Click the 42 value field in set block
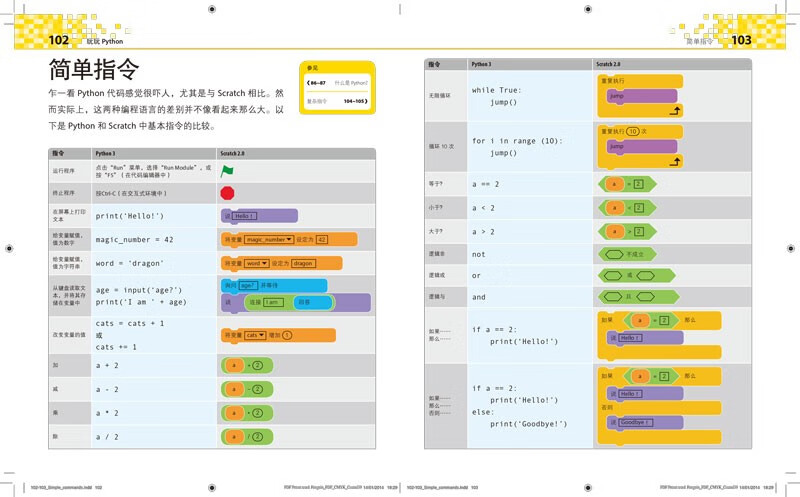Image resolution: width=800 pixels, height=497 pixels. point(321,239)
